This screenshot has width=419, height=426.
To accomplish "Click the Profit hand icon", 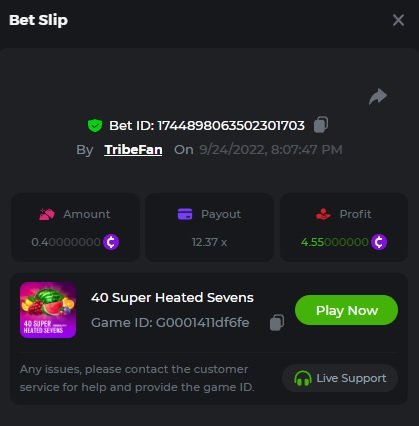I will tap(323, 214).
